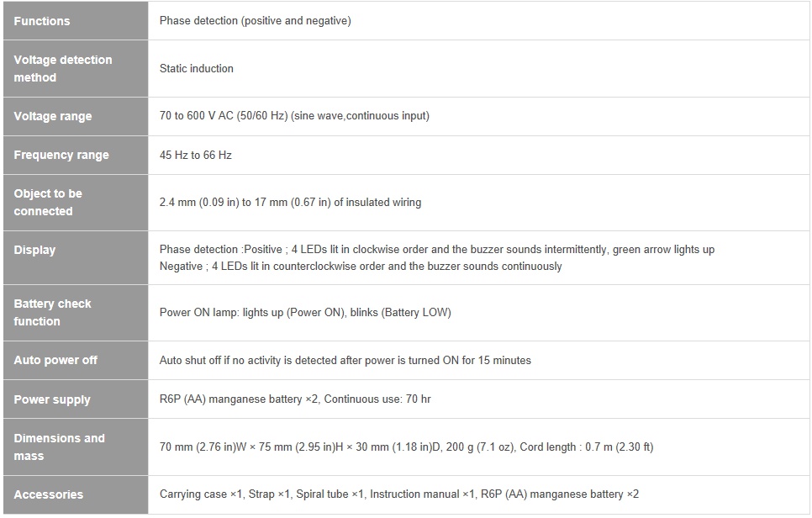The height and width of the screenshot is (518, 812).
Task: Select the Display row header
Action: (76, 257)
